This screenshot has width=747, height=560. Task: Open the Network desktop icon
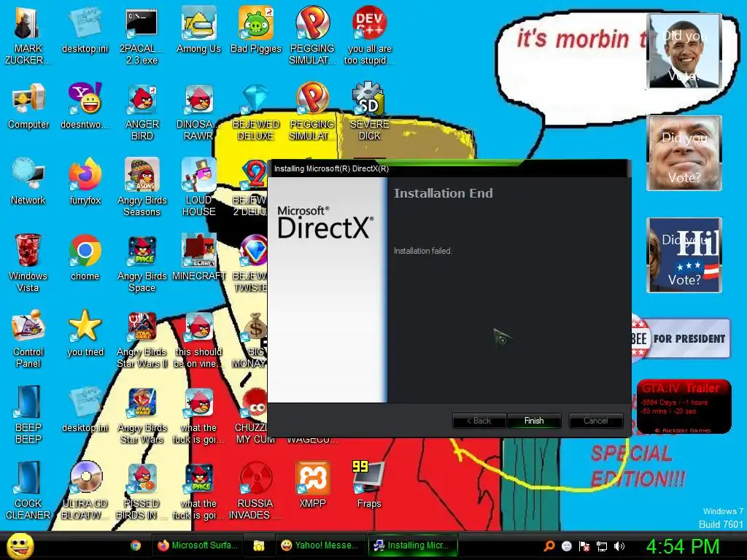(x=28, y=182)
